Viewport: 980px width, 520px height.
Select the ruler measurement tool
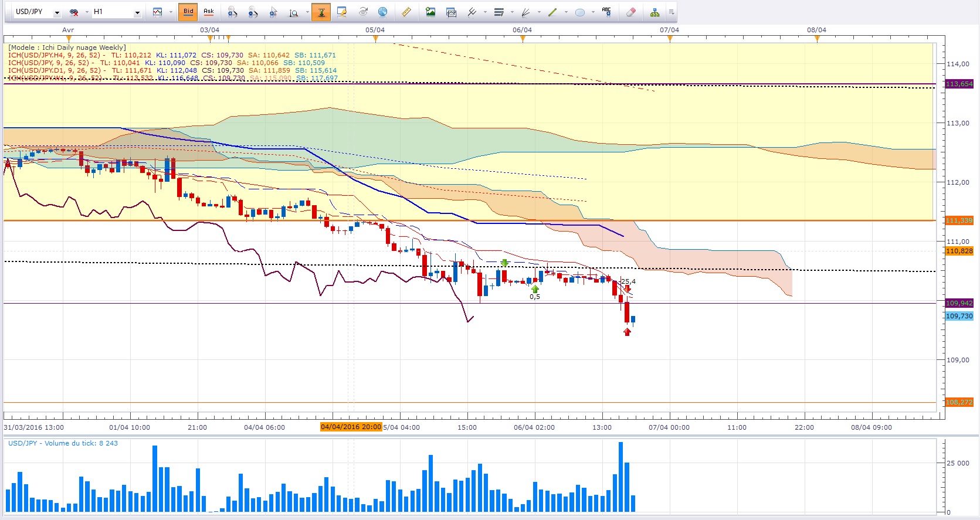point(406,12)
